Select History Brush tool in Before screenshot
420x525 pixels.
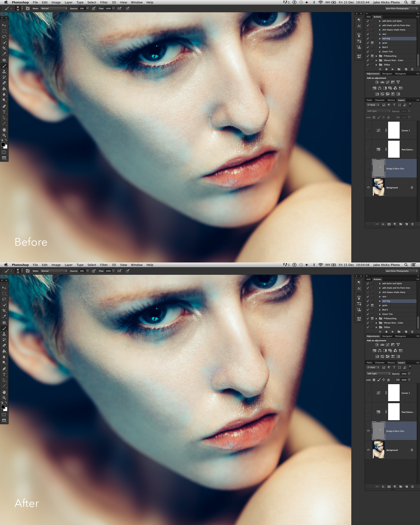[4, 77]
